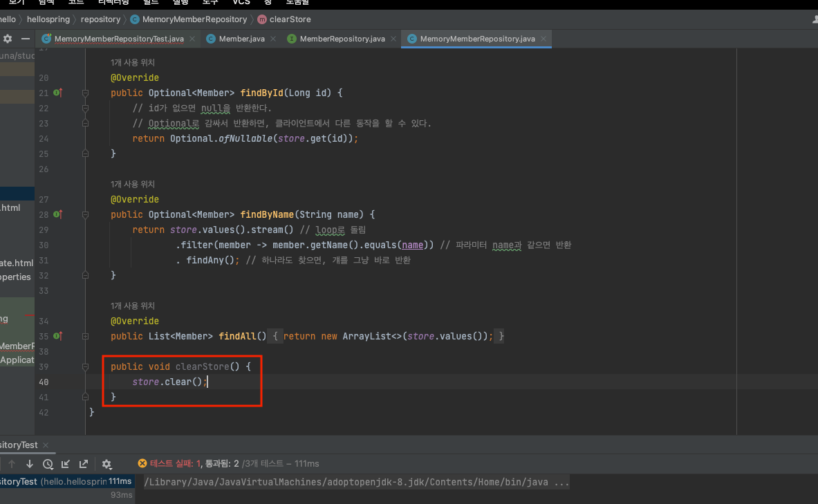The height and width of the screenshot is (504, 818).
Task: Collapse the findByName method fold marker
Action: (85, 214)
